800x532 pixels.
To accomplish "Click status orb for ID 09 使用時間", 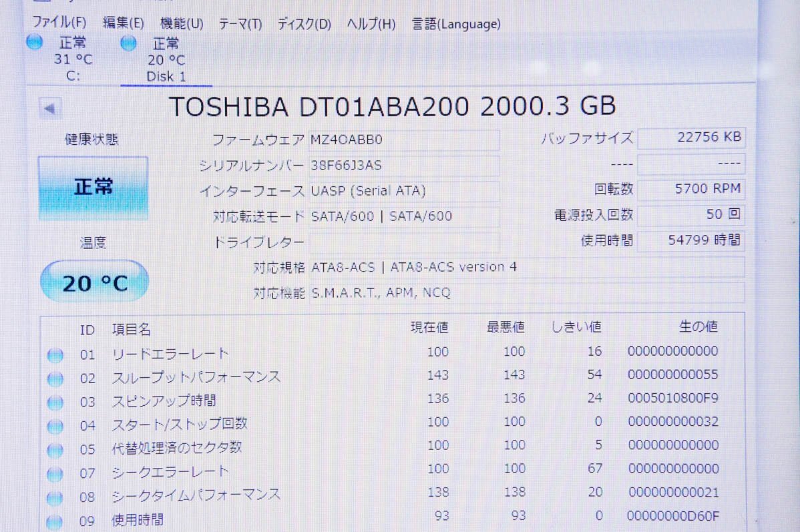I will (x=54, y=521).
